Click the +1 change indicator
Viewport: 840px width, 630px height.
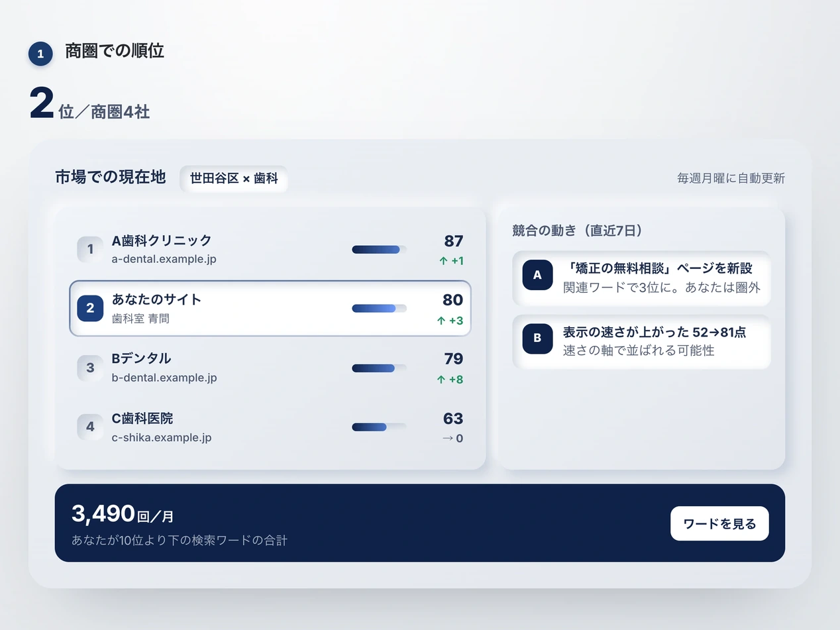[x=451, y=261]
